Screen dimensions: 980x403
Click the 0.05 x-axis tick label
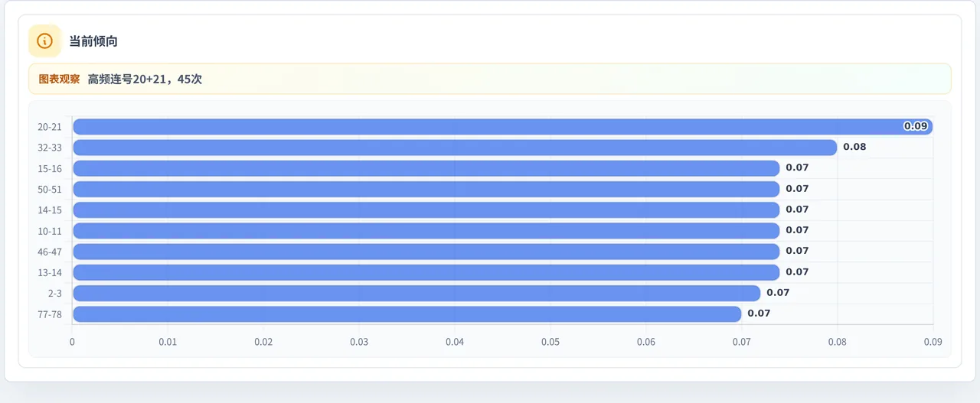[x=550, y=342]
